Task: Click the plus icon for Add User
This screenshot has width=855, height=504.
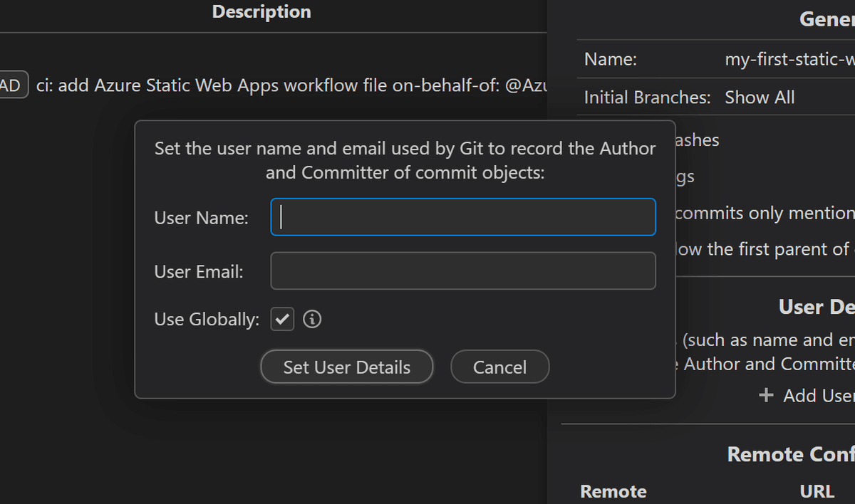Action: [767, 396]
